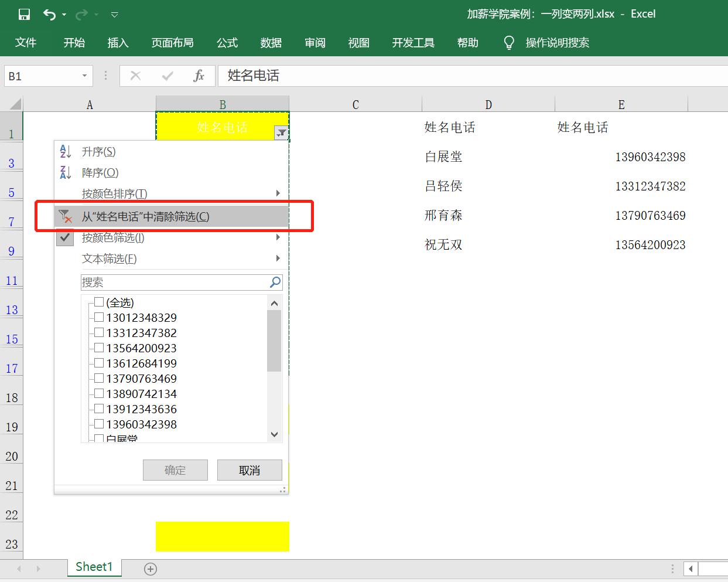This screenshot has width=728, height=582.
Task: Select ascending sort 升序 in filter menu
Action: 98,151
